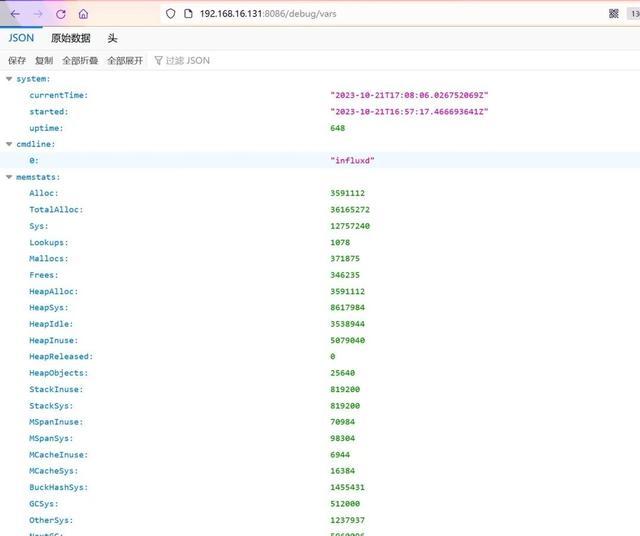Focus the address bar showing 192.168.16.131:8086/debug/vars
The width and height of the screenshot is (640, 536).
(268, 14)
